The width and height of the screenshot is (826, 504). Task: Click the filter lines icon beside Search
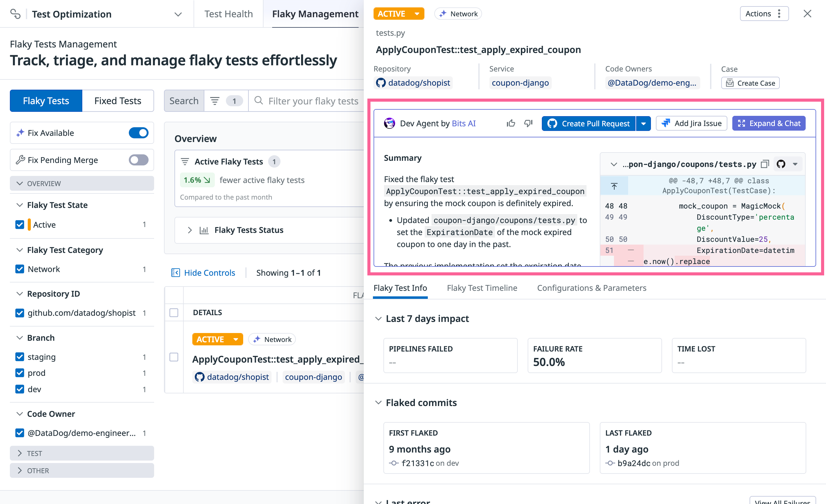point(215,100)
